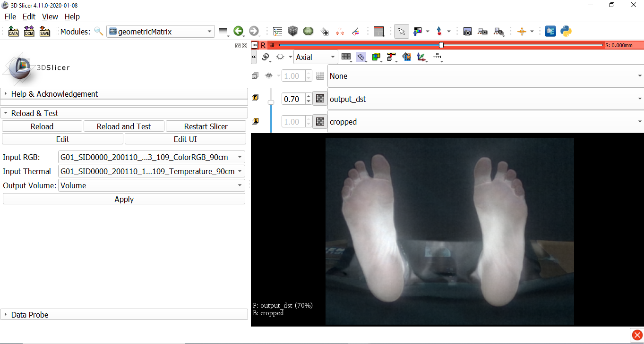Viewport: 644px width, 344px height.
Task: Click the red slice offset slider
Action: coord(441,45)
